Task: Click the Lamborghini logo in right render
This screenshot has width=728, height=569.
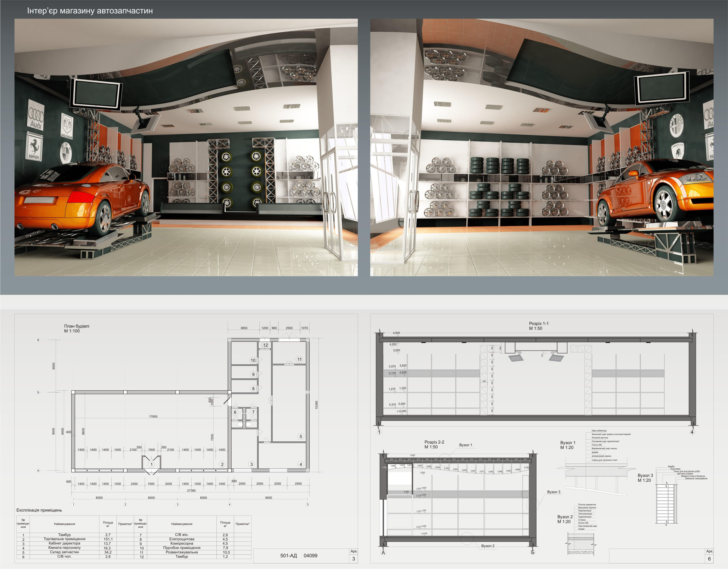Action: (x=677, y=151)
